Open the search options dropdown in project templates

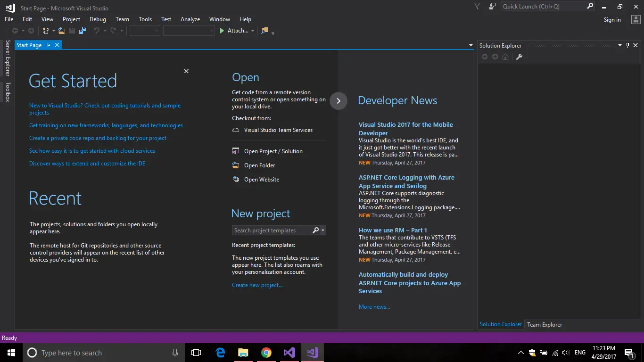pyautogui.click(x=322, y=230)
